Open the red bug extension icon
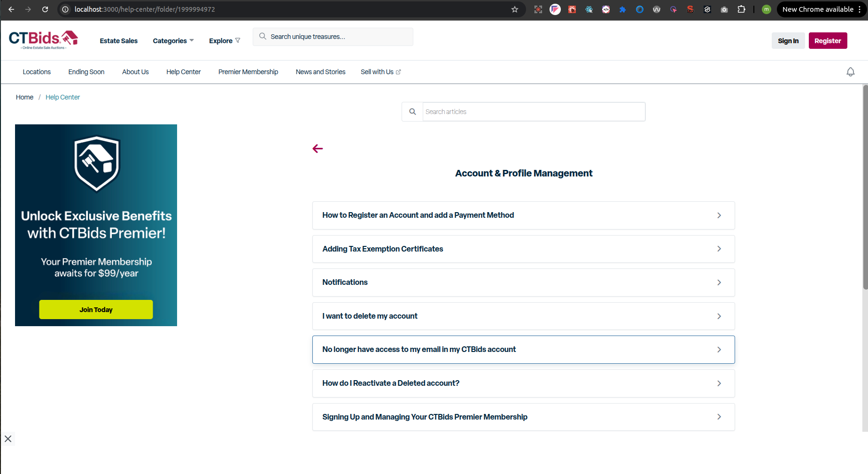 pos(572,9)
